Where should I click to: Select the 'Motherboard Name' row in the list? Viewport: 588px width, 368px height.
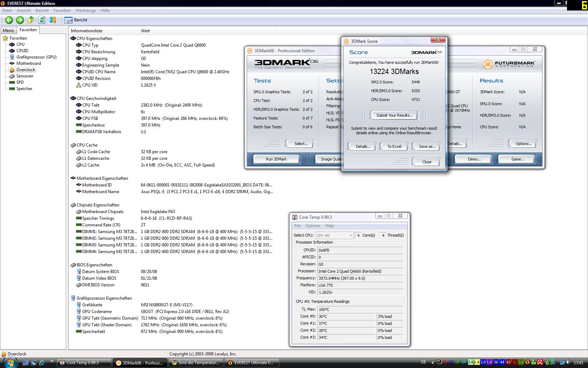pos(171,192)
